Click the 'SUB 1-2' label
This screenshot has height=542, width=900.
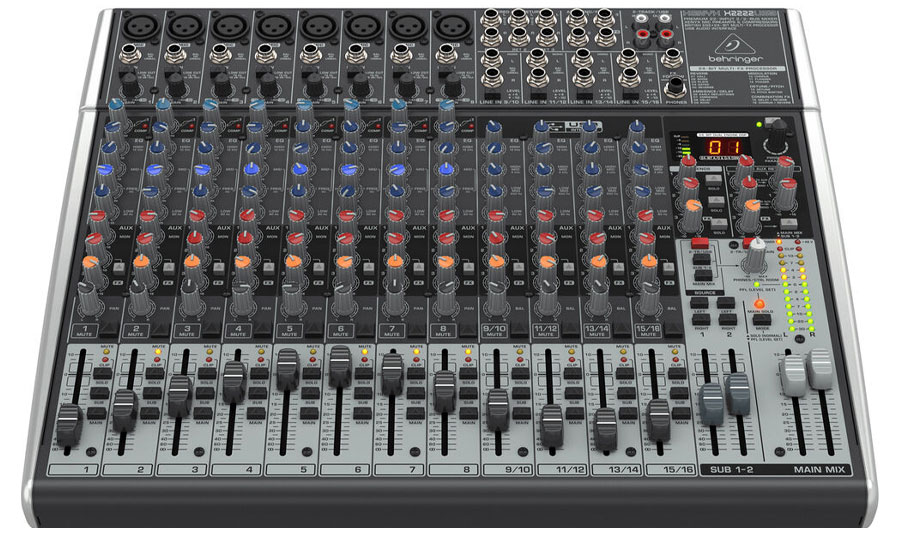click(x=732, y=469)
